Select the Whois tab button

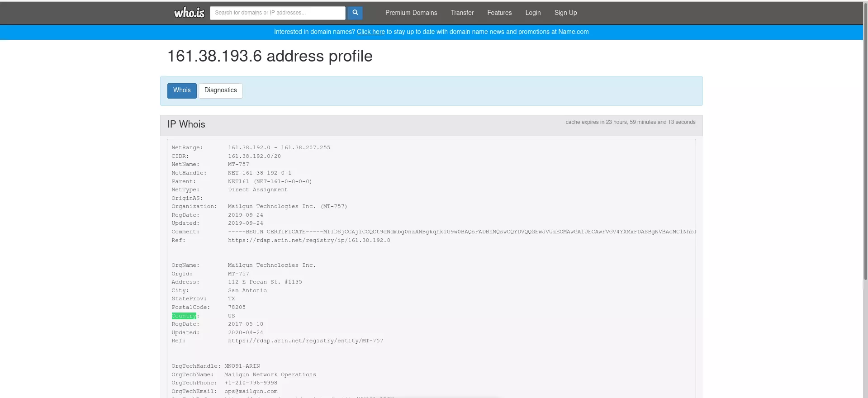(x=182, y=90)
